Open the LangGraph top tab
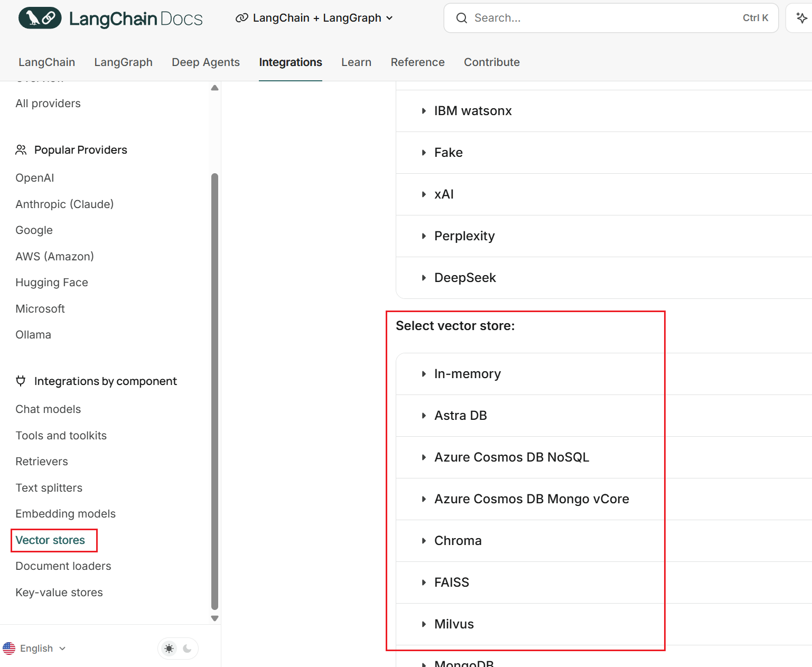 124,62
